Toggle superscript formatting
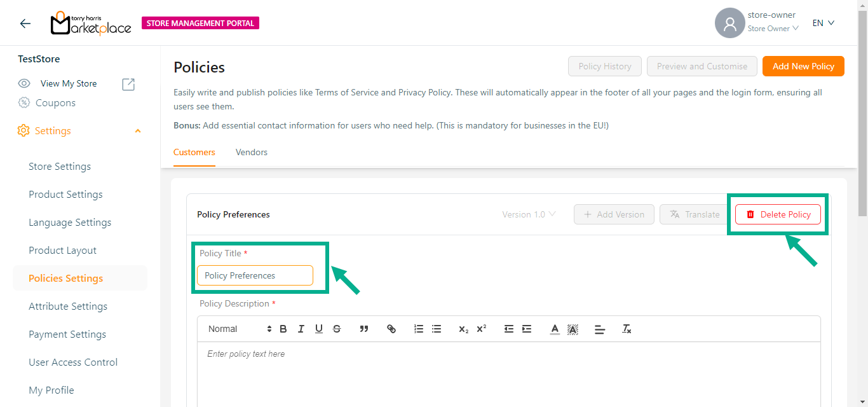 pyautogui.click(x=482, y=329)
